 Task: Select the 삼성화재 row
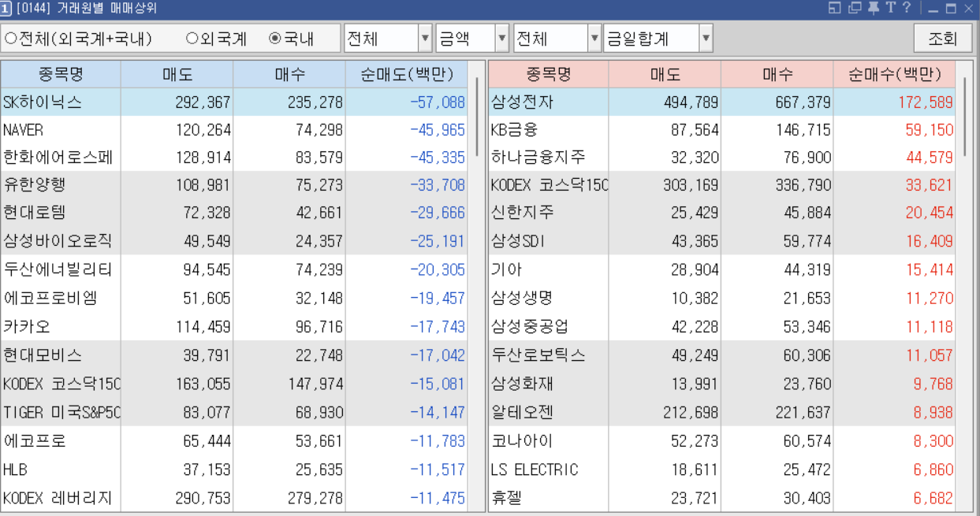point(721,384)
